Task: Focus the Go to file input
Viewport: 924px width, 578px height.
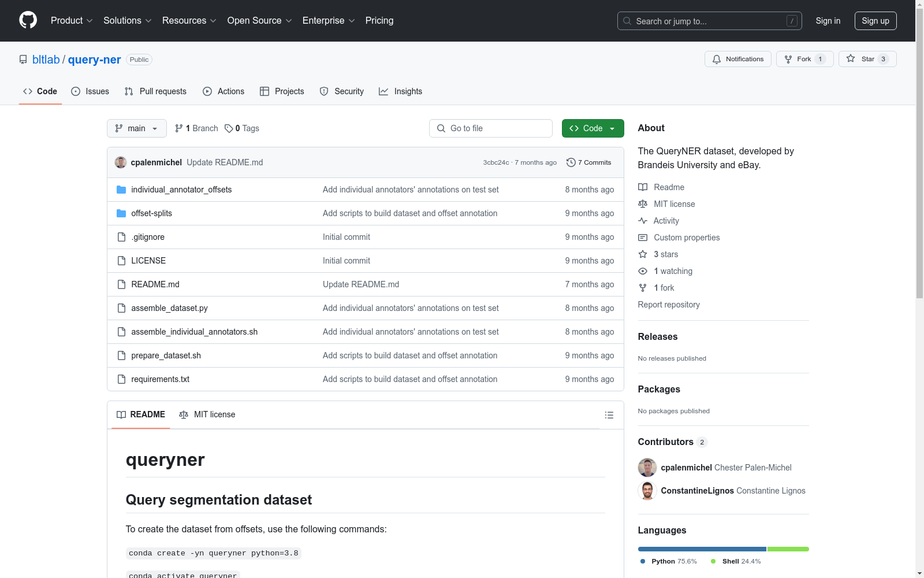Action: point(491,128)
